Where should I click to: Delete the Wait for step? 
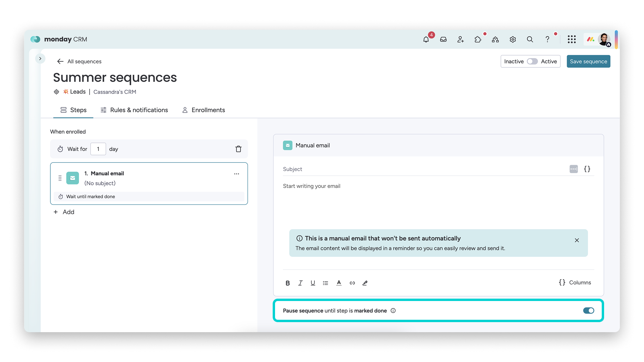(238, 149)
